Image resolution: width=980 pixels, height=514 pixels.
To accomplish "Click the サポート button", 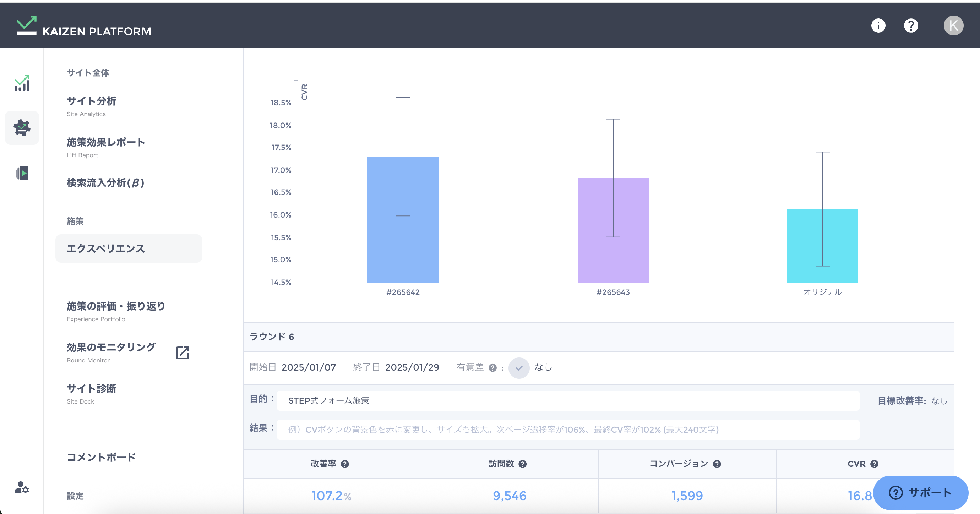I will click(x=920, y=493).
